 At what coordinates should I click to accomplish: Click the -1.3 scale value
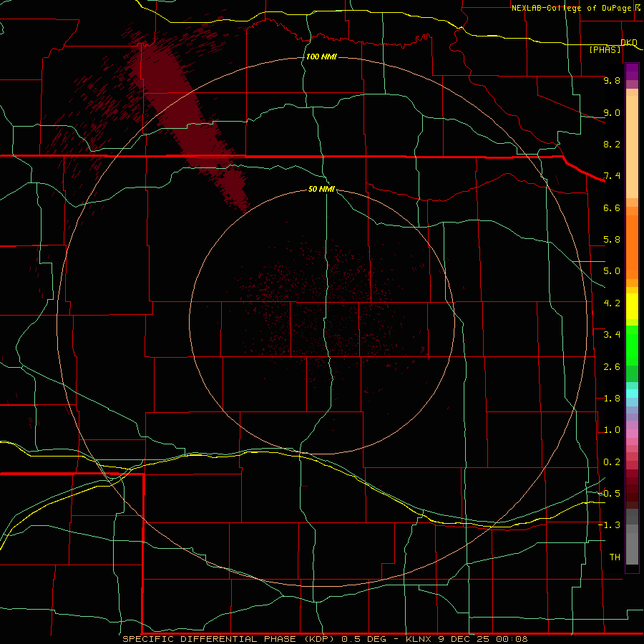coord(609,525)
